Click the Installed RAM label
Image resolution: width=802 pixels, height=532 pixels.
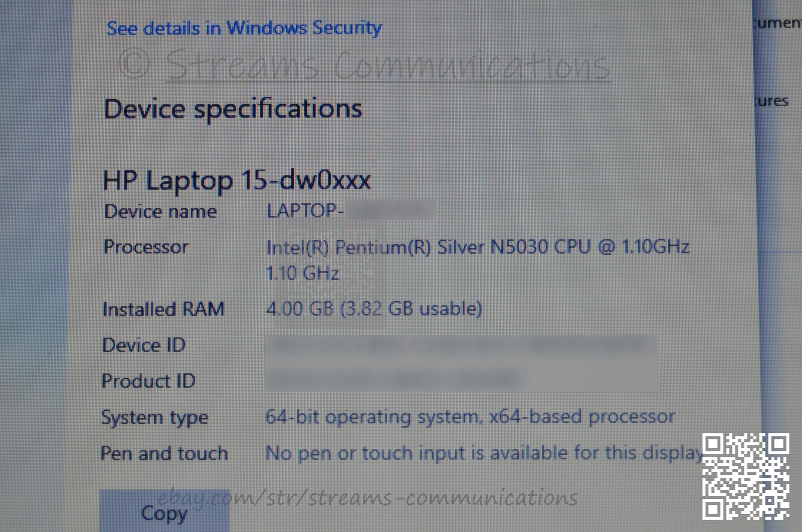(x=163, y=309)
